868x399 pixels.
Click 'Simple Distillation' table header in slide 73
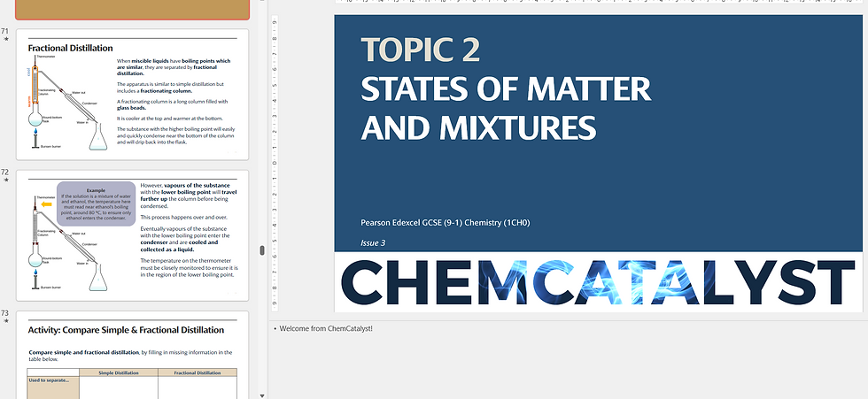(x=119, y=372)
